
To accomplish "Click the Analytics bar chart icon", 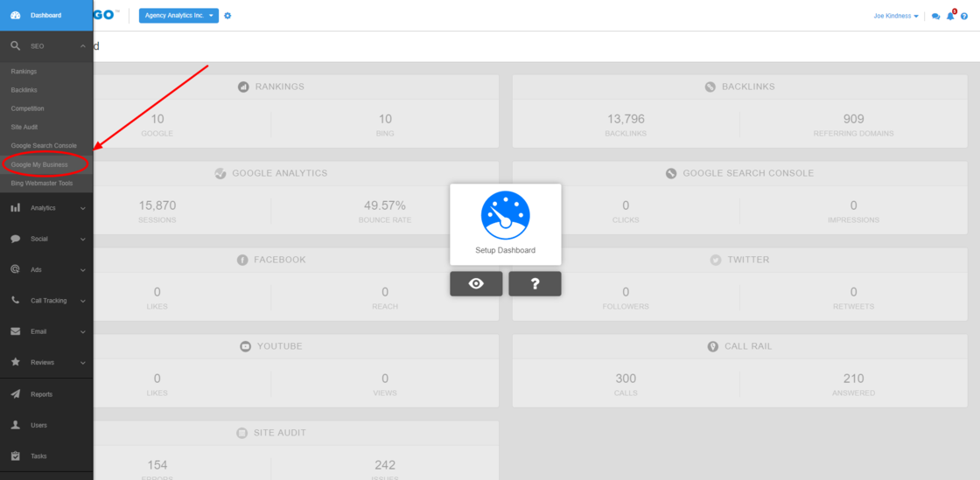I will [16, 208].
